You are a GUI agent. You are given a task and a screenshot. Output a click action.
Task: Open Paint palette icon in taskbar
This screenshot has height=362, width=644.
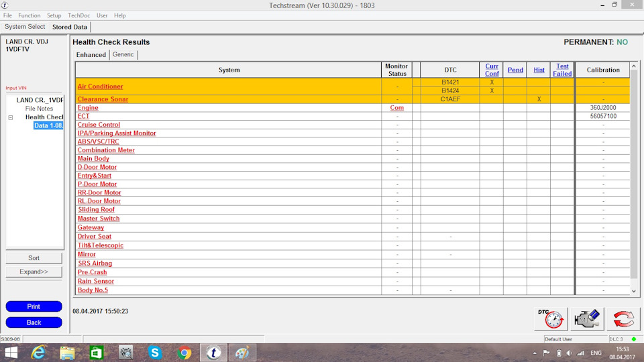242,353
